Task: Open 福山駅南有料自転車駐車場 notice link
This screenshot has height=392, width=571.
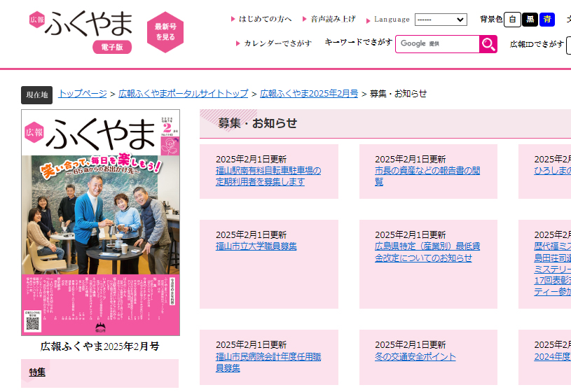Action: [268, 176]
